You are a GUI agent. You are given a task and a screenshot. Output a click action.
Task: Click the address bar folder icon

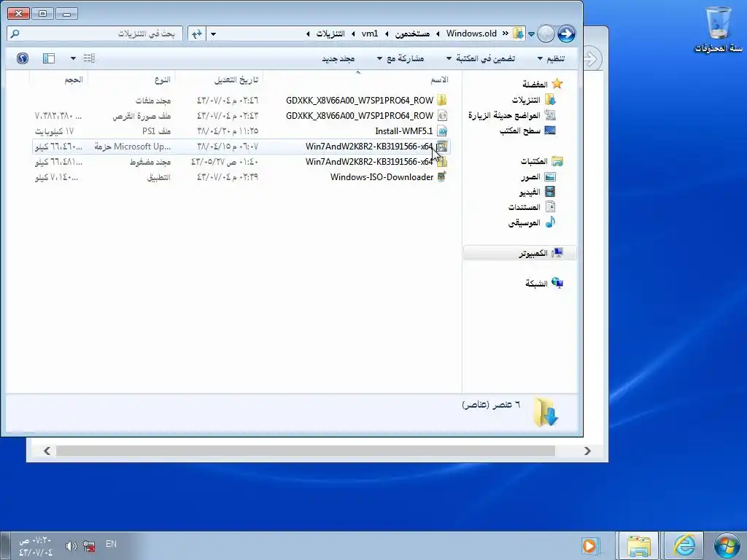pyautogui.click(x=518, y=34)
